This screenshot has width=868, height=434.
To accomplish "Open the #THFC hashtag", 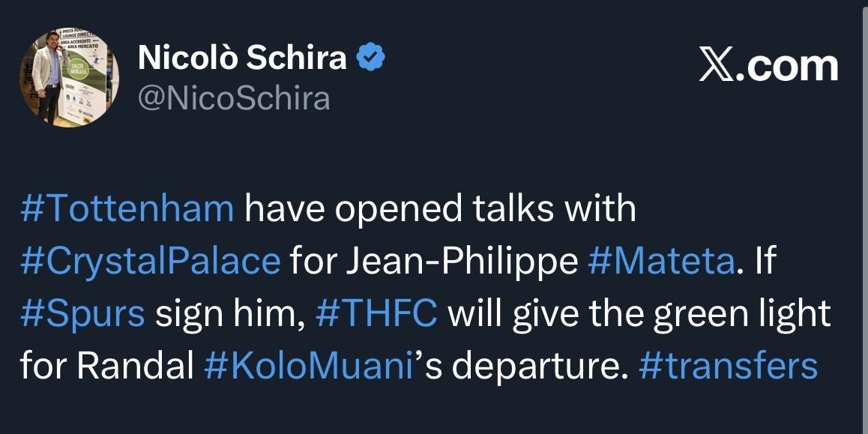I will (376, 314).
